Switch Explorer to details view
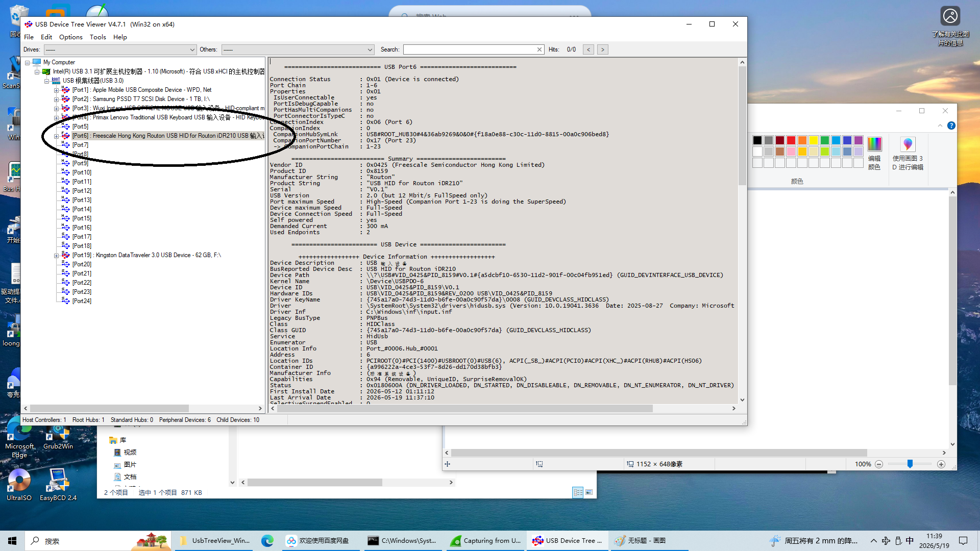 pos(578,492)
